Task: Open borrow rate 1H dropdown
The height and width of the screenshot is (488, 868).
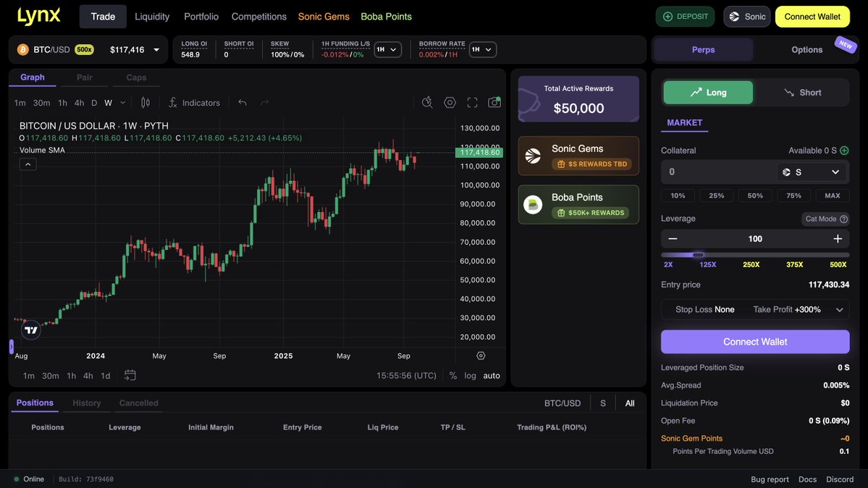Action: 483,49
